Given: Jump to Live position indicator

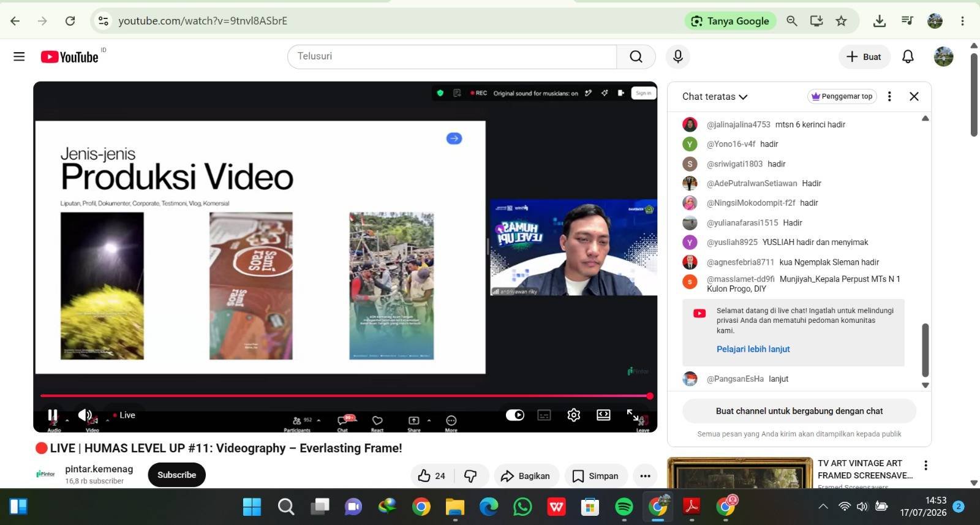Looking at the screenshot, I should tap(124, 415).
